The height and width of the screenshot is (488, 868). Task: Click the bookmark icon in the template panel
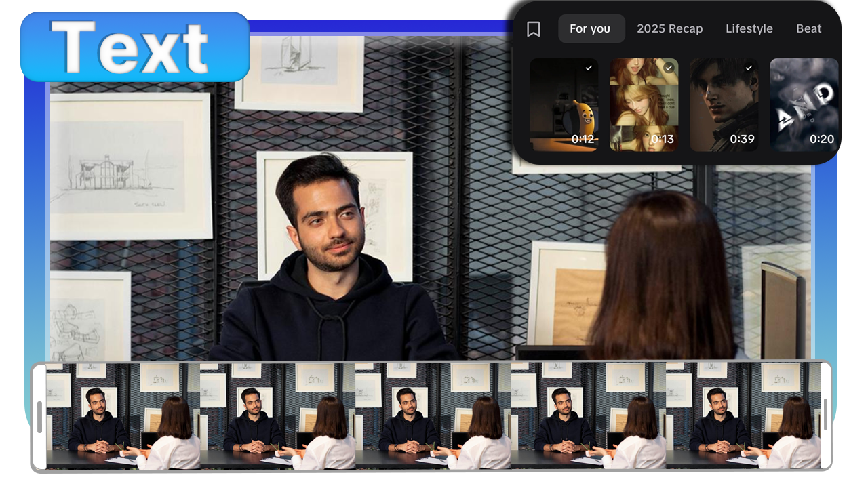[534, 28]
